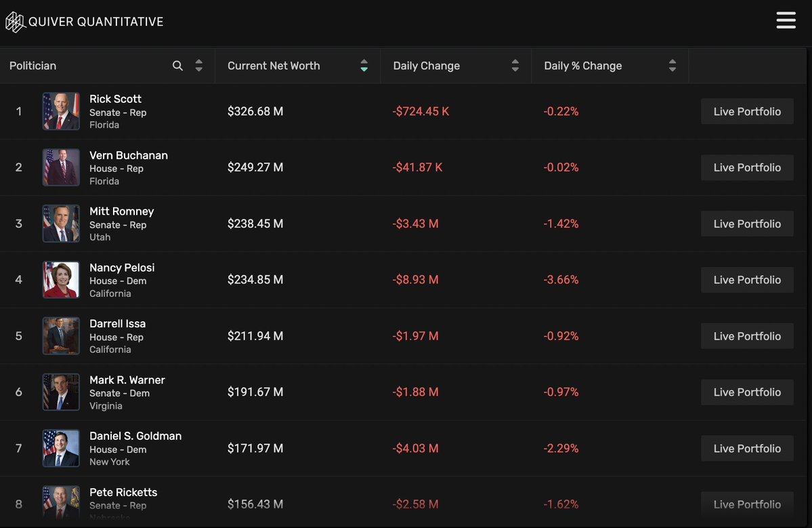The image size is (812, 528).
Task: Click the Pete Ricketts name link
Action: 123,493
